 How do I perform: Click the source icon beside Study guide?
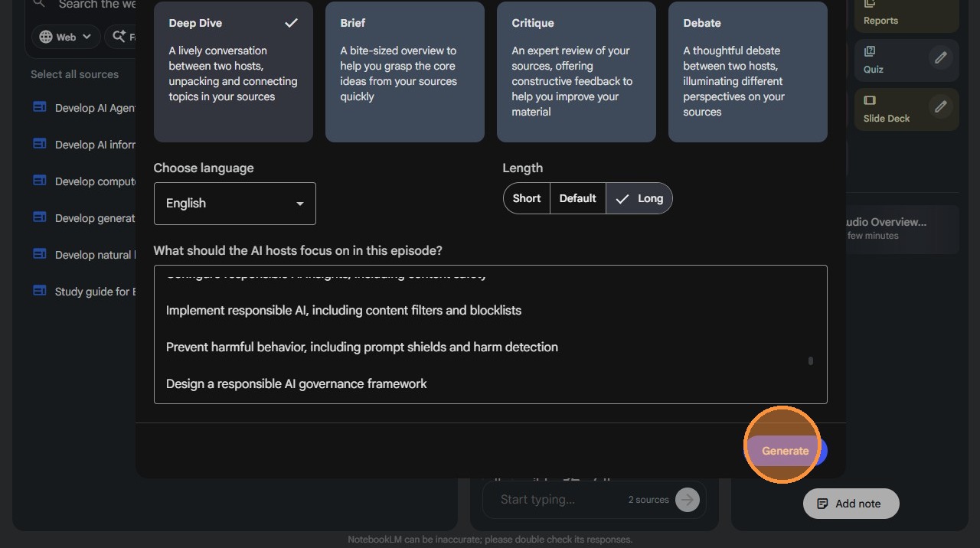pyautogui.click(x=40, y=291)
